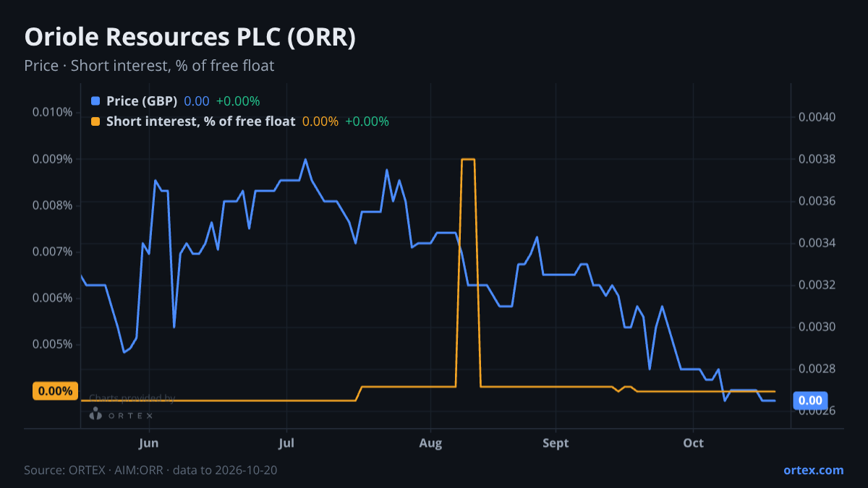Screen dimensions: 868x488
Task: Toggle the Price (GBP) legend label
Action: [x=142, y=101]
